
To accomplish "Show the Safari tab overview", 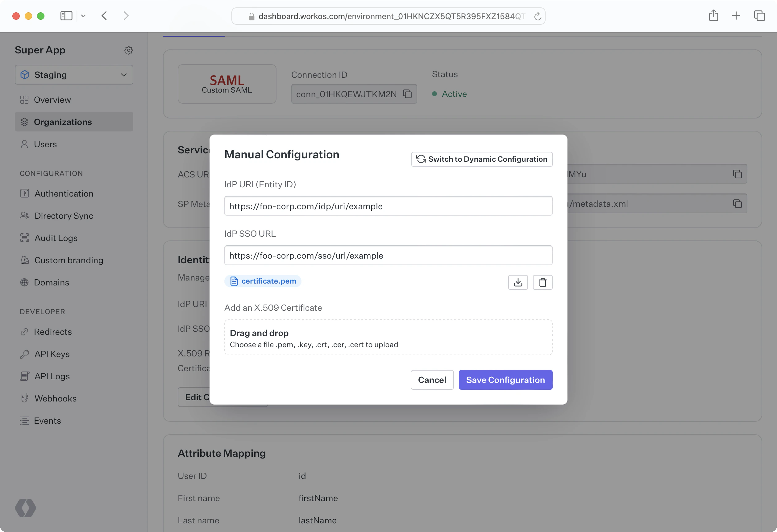I will [x=759, y=16].
